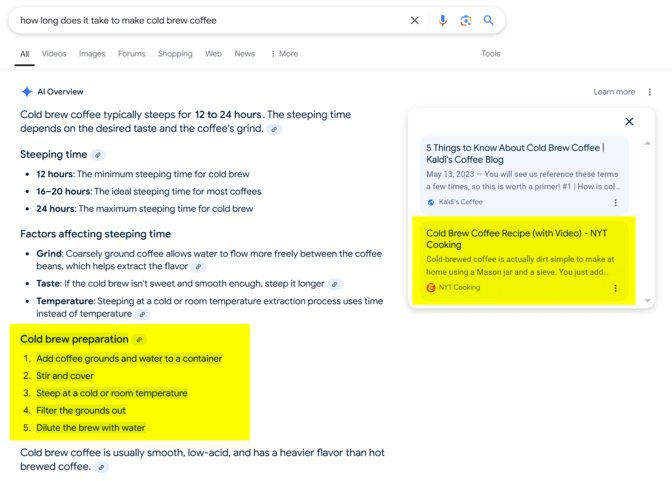
Task: Open NYT Cooking Cold Brew Coffee Recipe
Action: pos(515,238)
